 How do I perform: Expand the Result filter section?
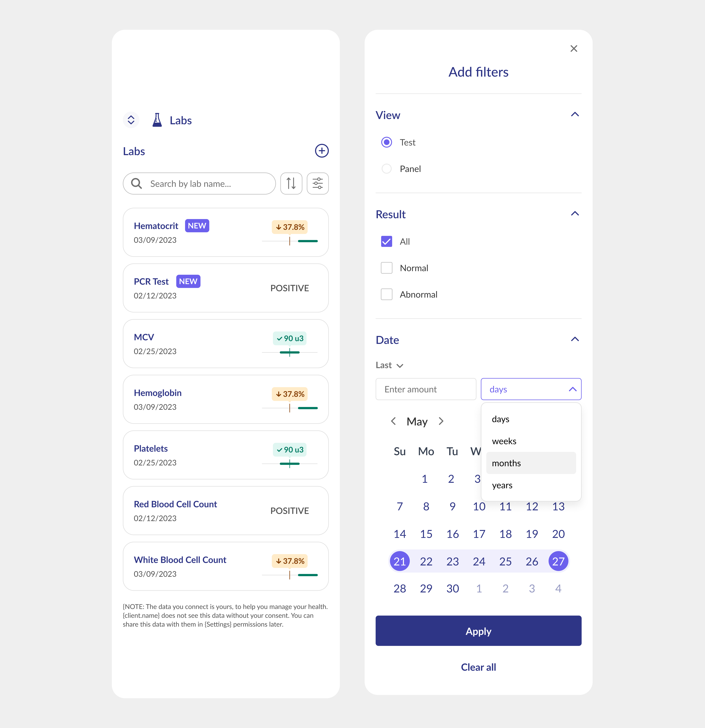[574, 213]
